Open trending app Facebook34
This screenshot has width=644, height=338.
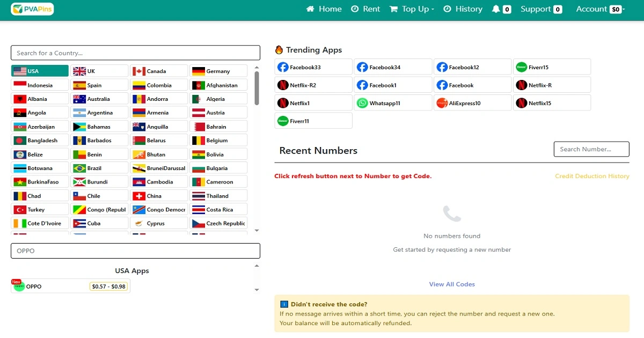click(x=393, y=67)
